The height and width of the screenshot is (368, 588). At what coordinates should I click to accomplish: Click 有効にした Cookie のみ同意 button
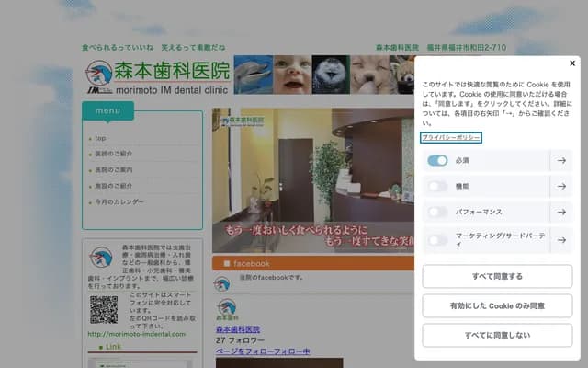(x=497, y=305)
